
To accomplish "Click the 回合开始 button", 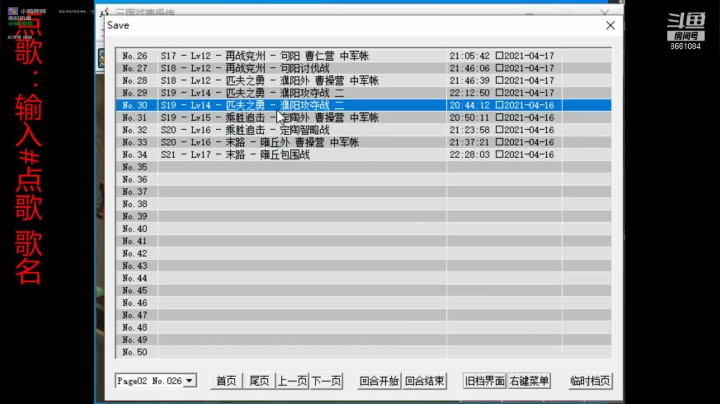I will [x=379, y=381].
